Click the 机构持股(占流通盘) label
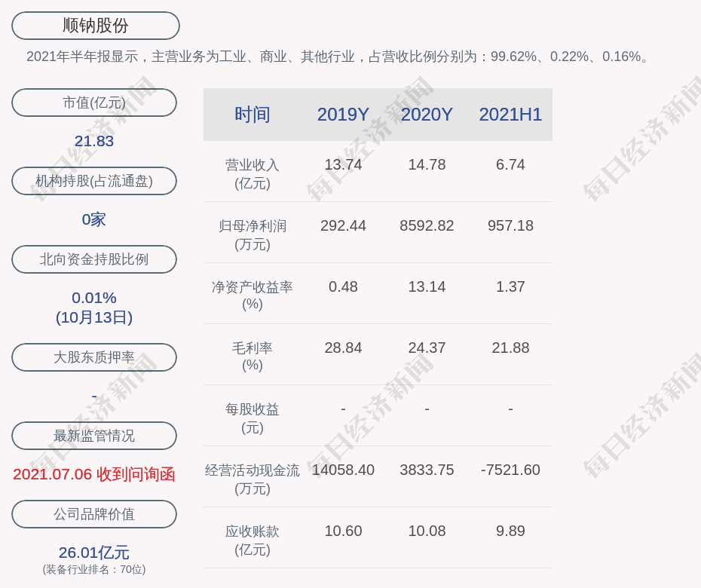Viewport: 701px width, 588px height. click(x=94, y=181)
